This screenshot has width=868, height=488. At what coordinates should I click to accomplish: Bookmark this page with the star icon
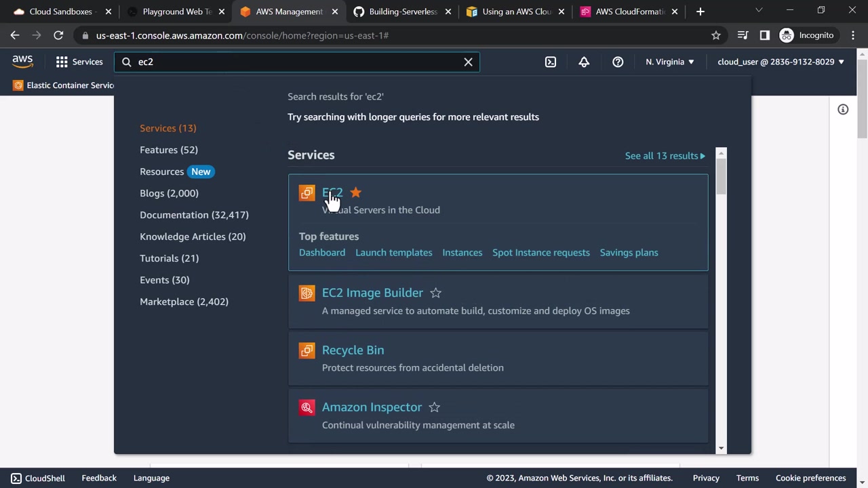pos(716,35)
